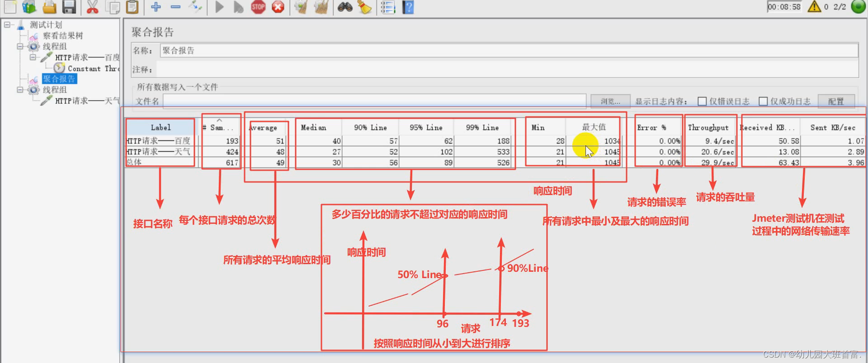The image size is (868, 363).
Task: Click the Constant Throughput Timer clock icon
Action: (x=59, y=68)
